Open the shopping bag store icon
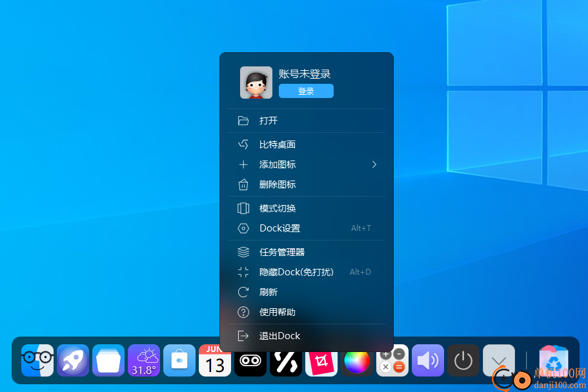The image size is (588, 392). [179, 360]
